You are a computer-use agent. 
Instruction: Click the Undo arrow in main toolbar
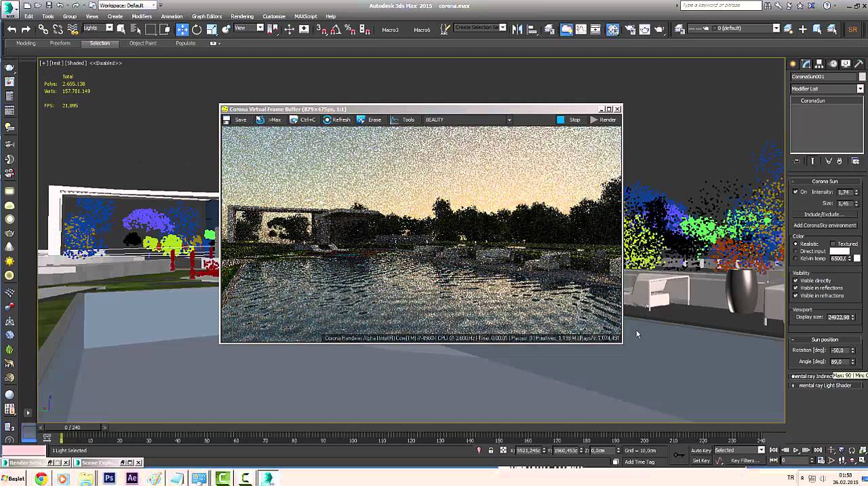click(x=12, y=29)
